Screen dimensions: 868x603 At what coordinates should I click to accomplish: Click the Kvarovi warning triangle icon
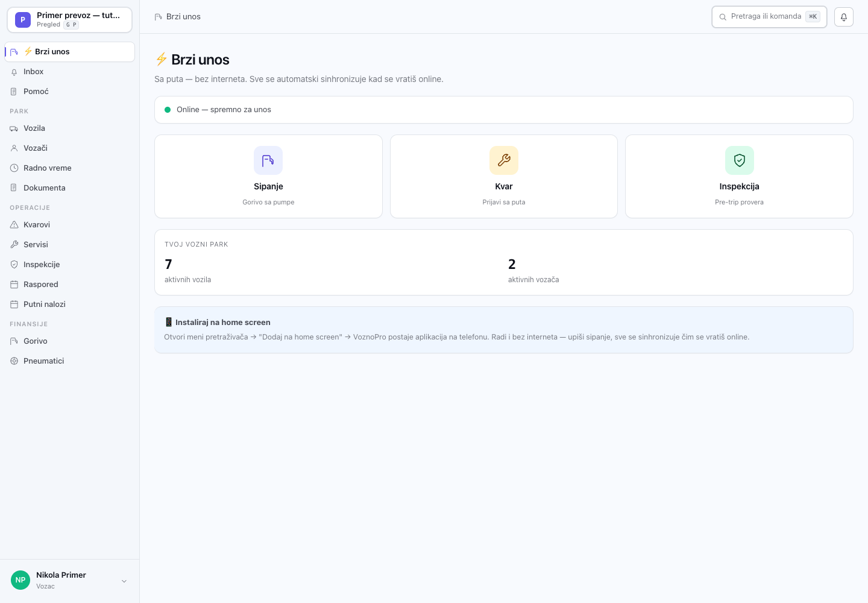[x=14, y=225]
